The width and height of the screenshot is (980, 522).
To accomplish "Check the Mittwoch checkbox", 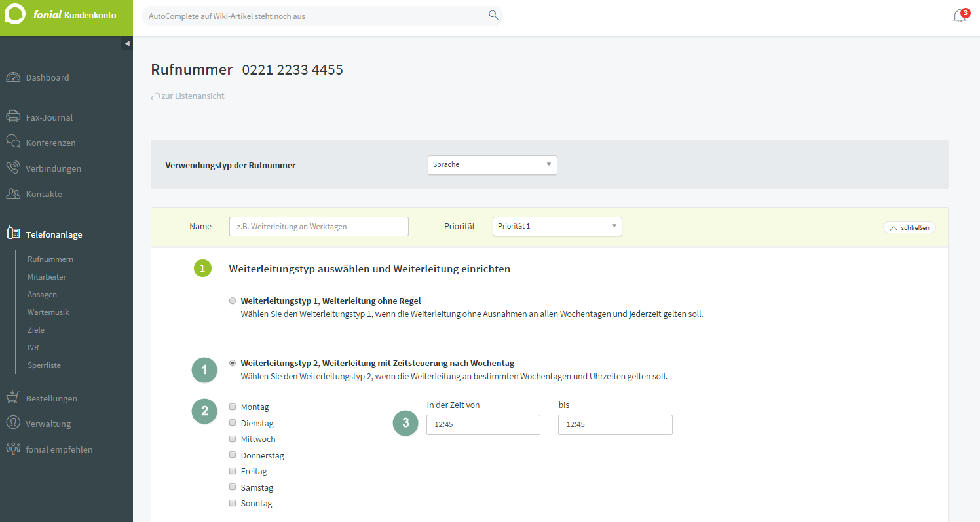I will coord(233,439).
